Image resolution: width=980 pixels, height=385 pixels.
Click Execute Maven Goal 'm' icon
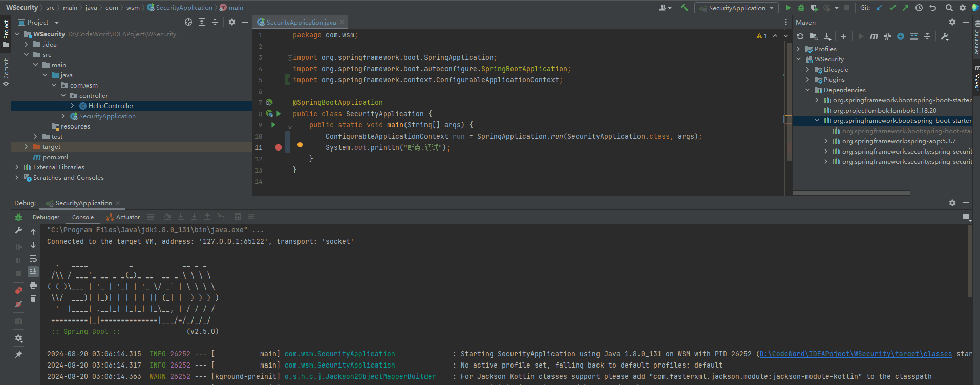(x=874, y=36)
